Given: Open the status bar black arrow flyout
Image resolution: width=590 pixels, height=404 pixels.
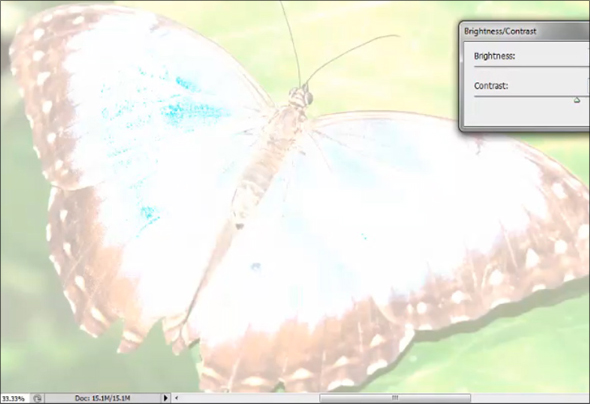Looking at the screenshot, I should [x=166, y=398].
